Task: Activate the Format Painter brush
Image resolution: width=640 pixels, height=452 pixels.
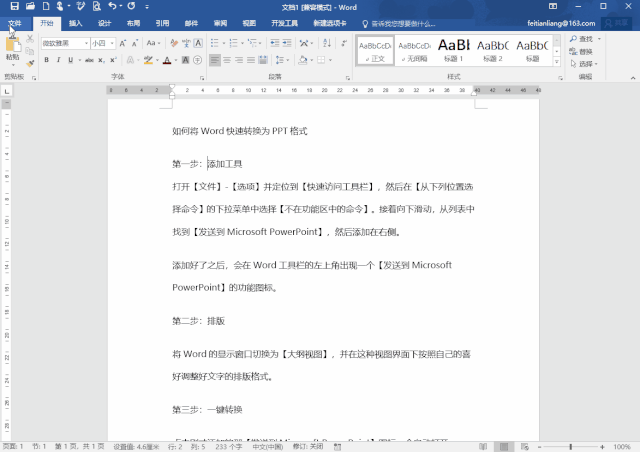Action: click(30, 63)
